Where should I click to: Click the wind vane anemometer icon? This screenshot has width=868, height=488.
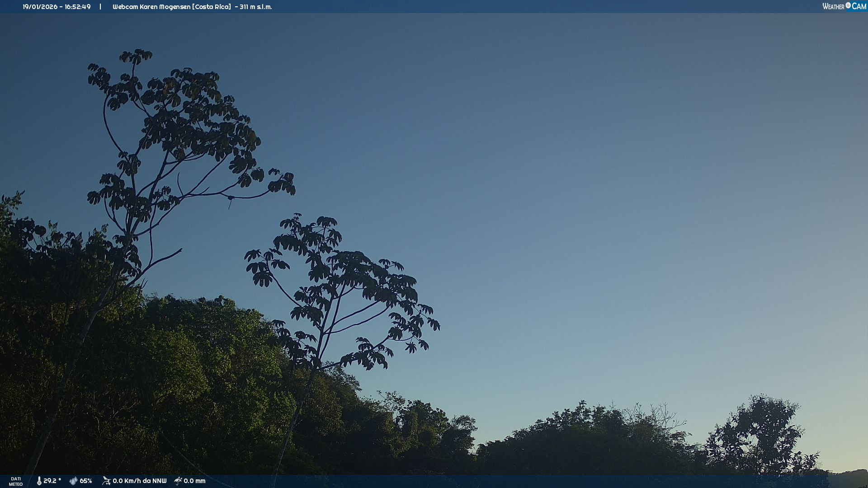[106, 481]
